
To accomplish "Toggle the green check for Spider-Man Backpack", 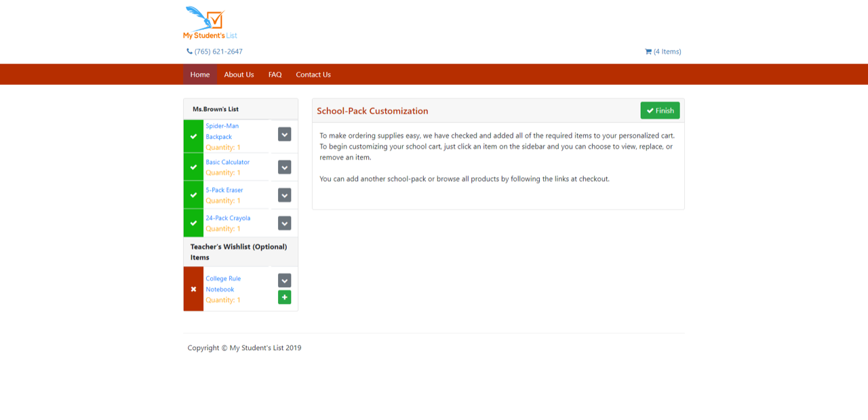I will 193,136.
